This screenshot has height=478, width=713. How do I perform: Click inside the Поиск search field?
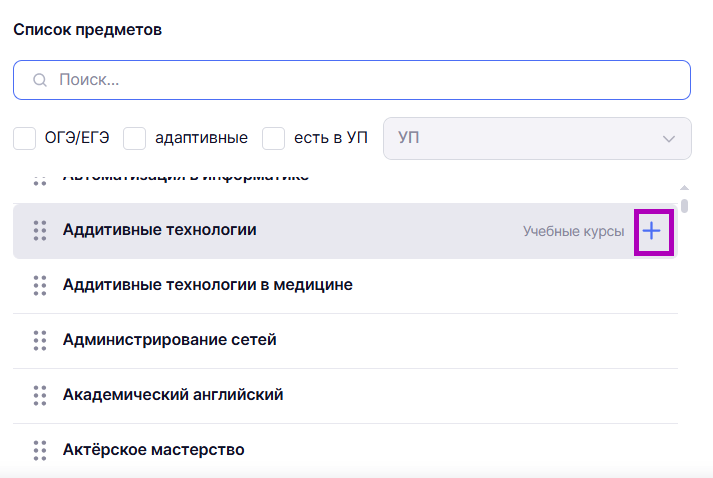tap(352, 80)
